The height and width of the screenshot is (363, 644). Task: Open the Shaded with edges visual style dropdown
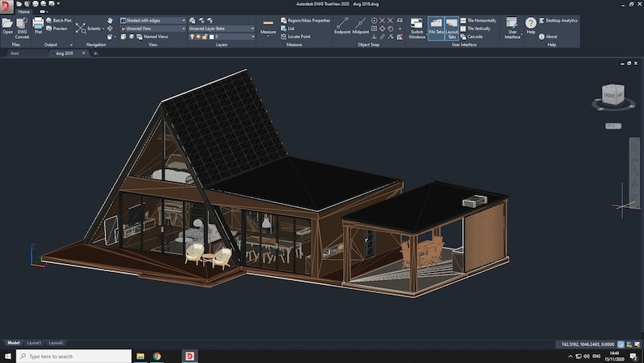(x=152, y=20)
